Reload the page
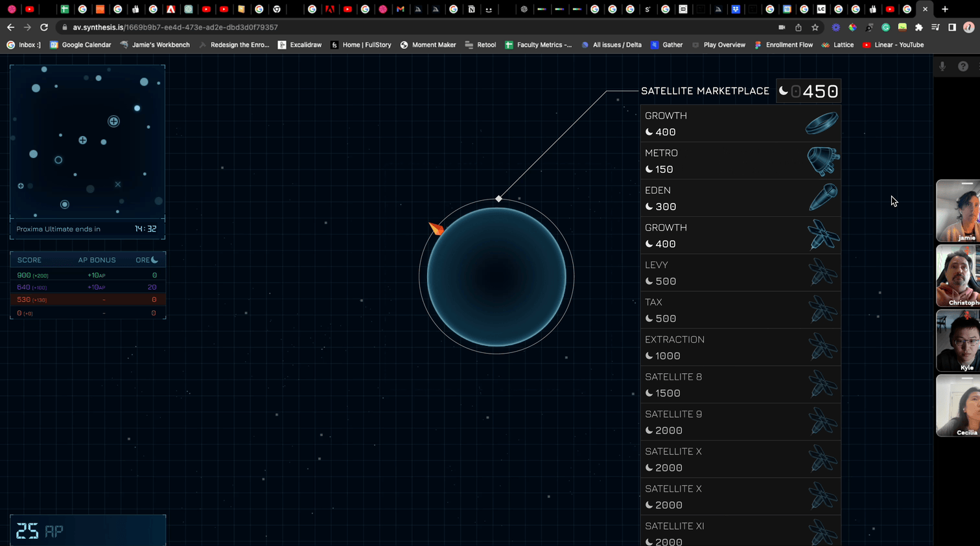This screenshot has width=980, height=546. (x=44, y=27)
